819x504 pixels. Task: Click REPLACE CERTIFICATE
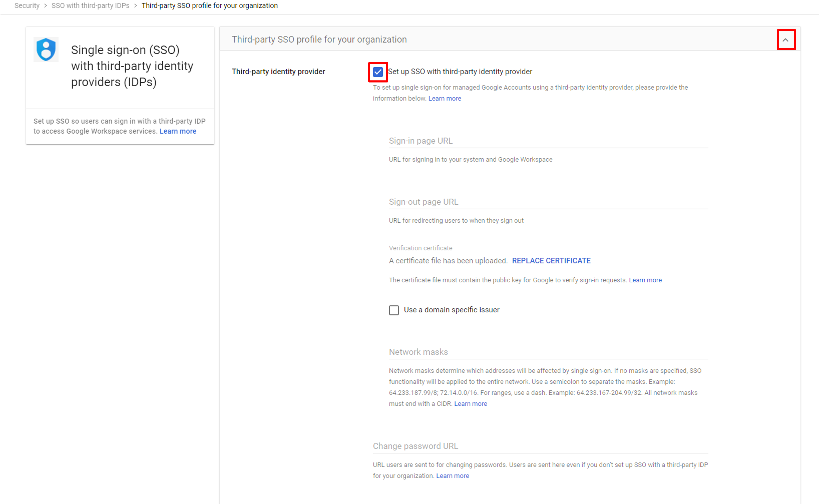point(551,261)
